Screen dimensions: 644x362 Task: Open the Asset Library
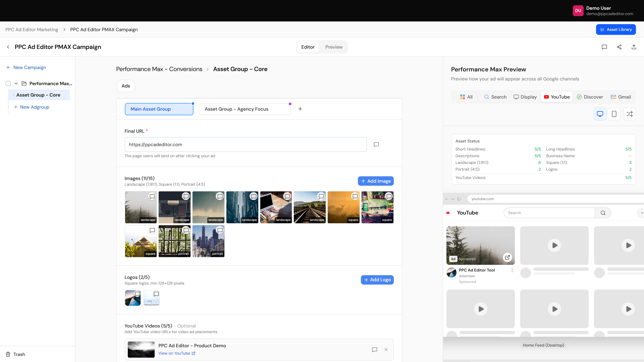tap(616, 29)
